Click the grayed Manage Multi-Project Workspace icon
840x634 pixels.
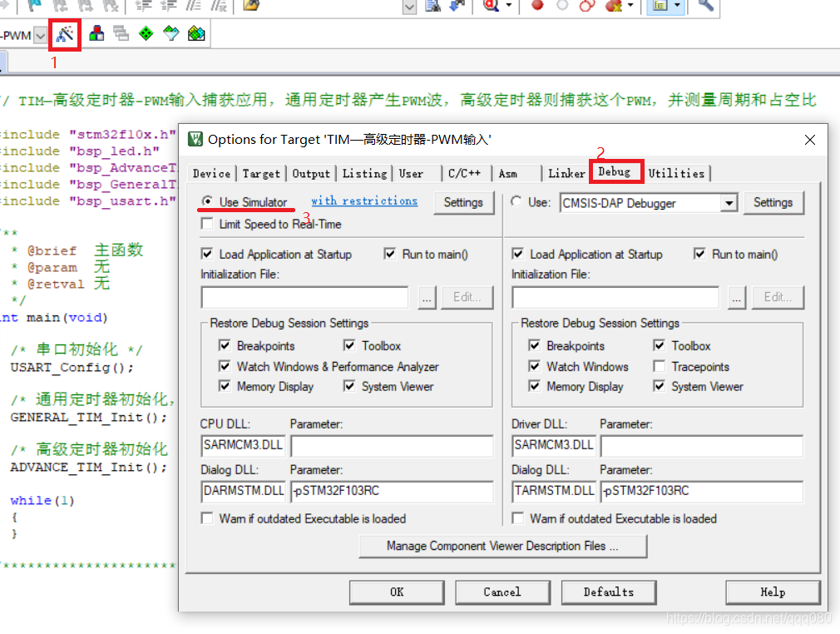click(121, 34)
